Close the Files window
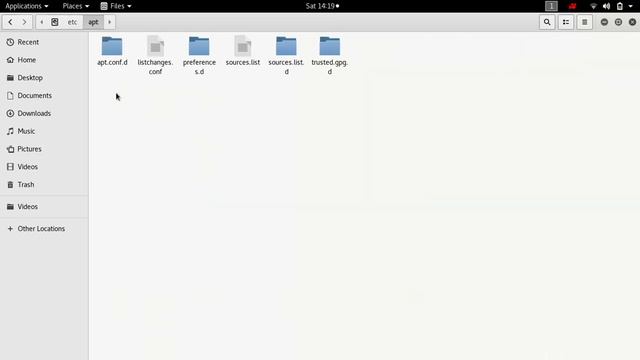 click(x=632, y=22)
